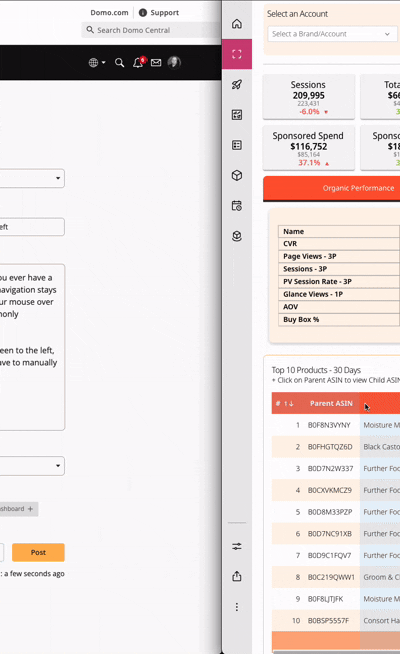
Task: Click the title input field ending 'eft'
Action: (x=32, y=227)
